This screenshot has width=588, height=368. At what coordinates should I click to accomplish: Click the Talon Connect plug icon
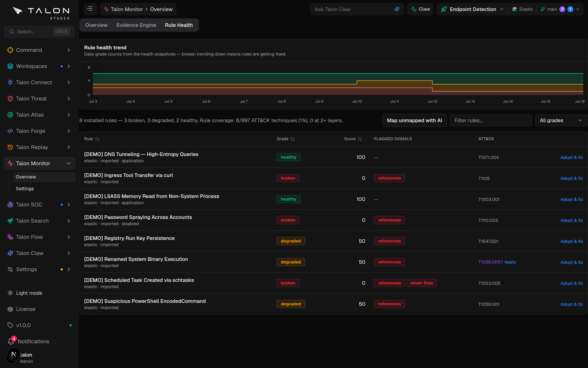pos(10,82)
